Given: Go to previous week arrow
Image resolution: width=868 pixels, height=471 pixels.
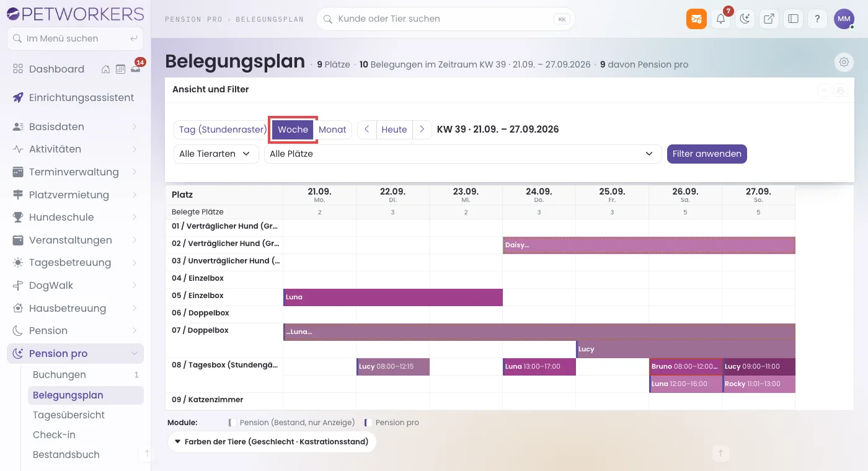Looking at the screenshot, I should [x=367, y=130].
